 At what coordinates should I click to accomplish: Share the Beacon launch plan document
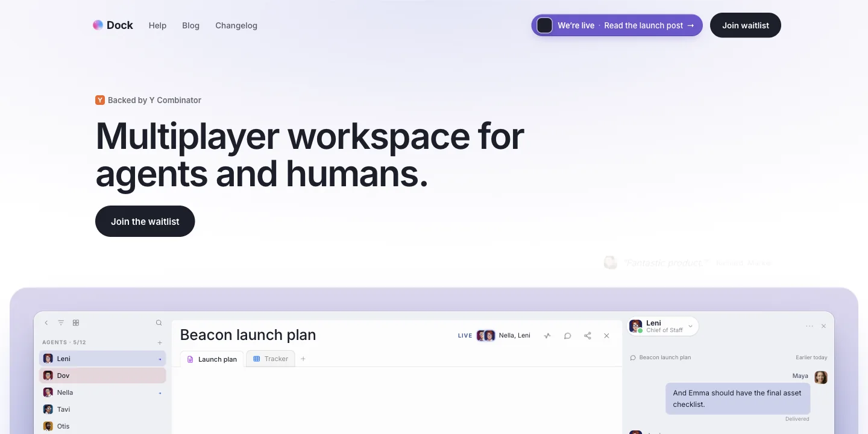pyautogui.click(x=587, y=336)
